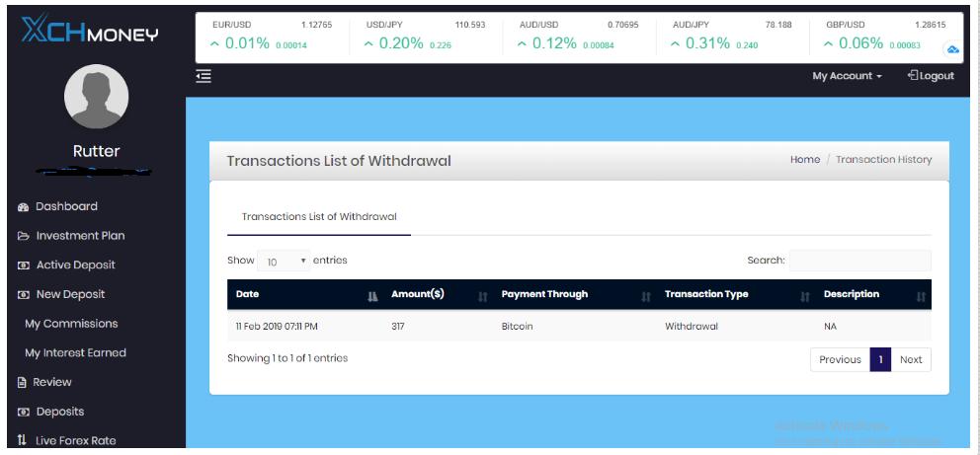Open Dashboard from the sidebar
Viewport: 980px width, 455px height.
pos(66,206)
